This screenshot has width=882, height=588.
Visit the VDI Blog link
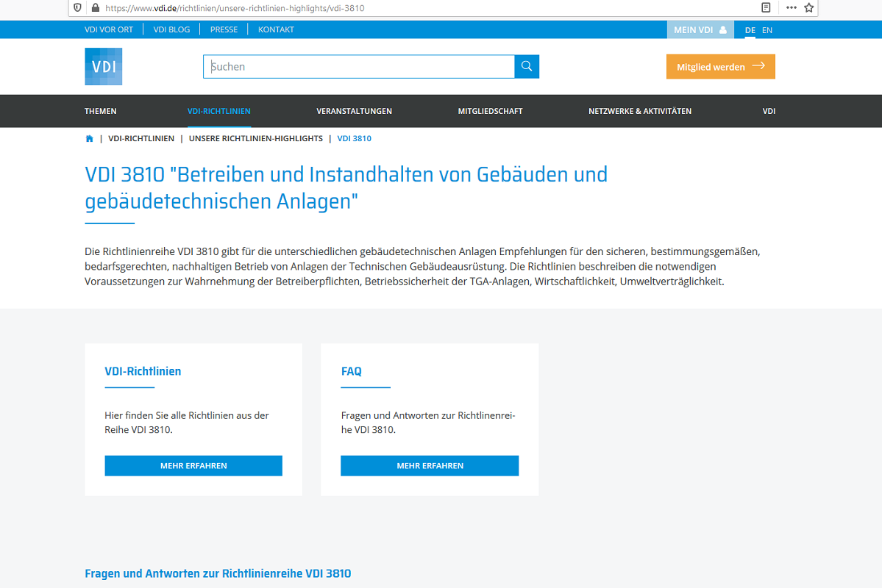171,30
